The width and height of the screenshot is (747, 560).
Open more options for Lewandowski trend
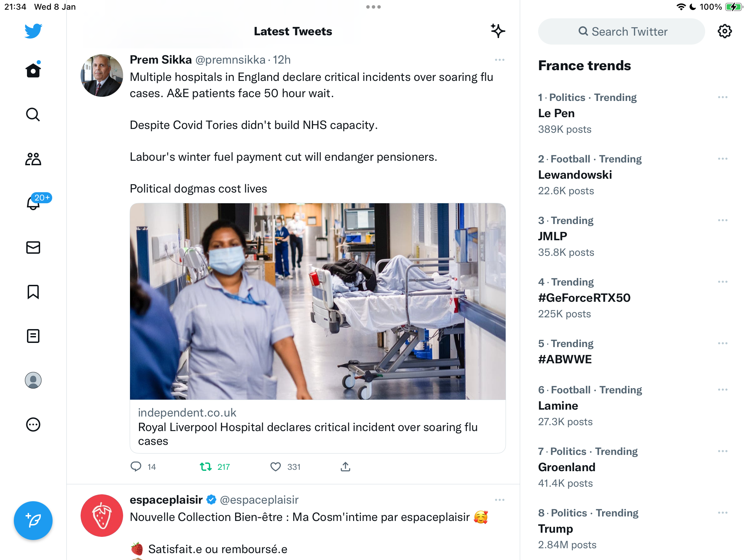[723, 159]
